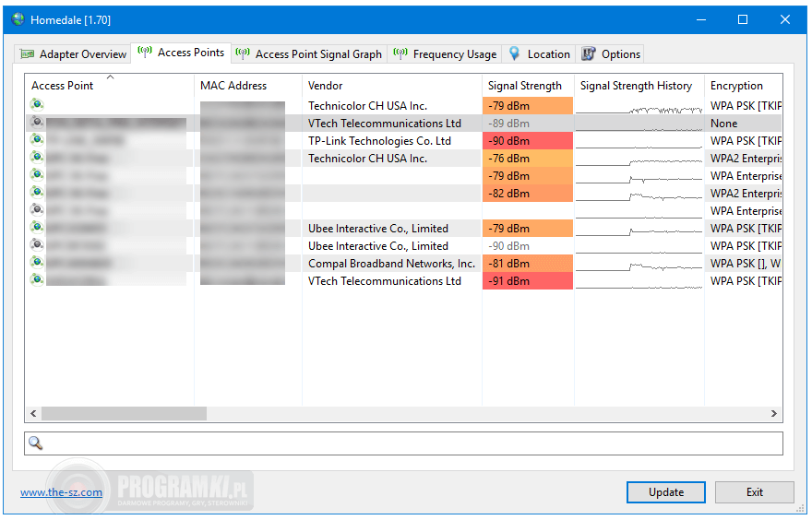Switch to Access Point Signal Graph tab

[x=309, y=54]
